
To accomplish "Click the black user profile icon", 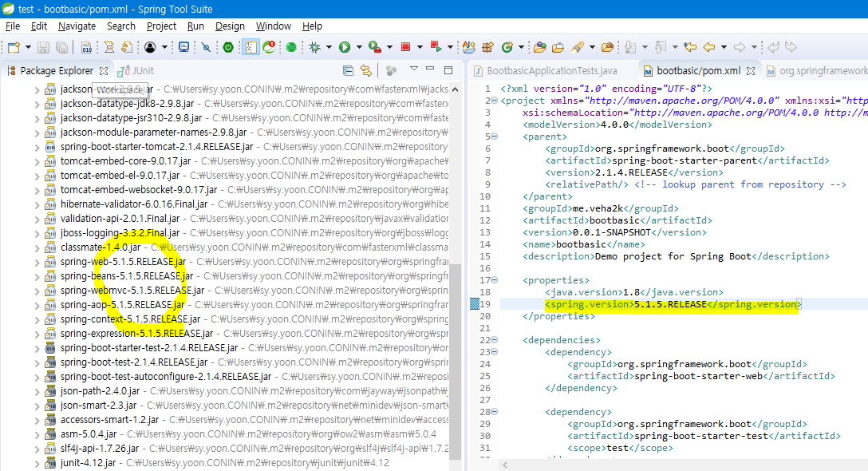I will (x=150, y=47).
